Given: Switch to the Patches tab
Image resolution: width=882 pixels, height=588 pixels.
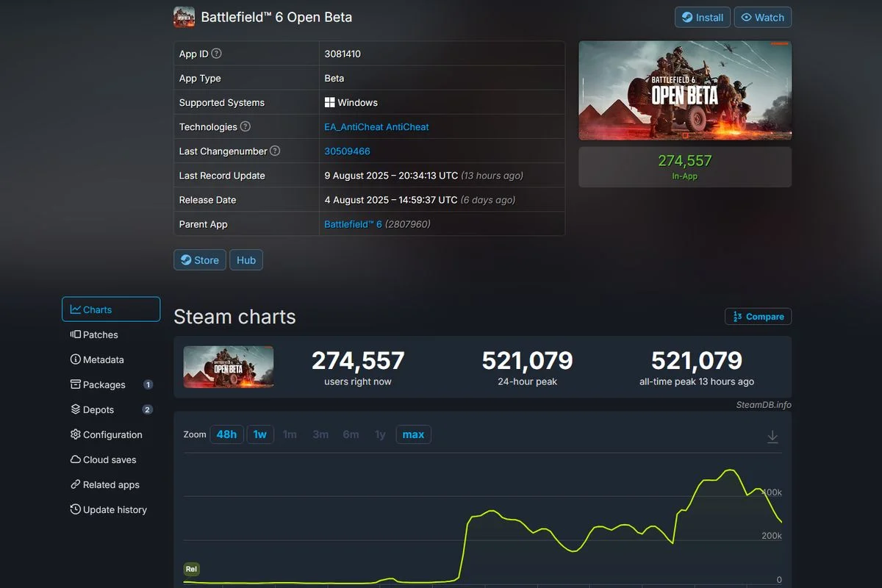Looking at the screenshot, I should tap(100, 335).
